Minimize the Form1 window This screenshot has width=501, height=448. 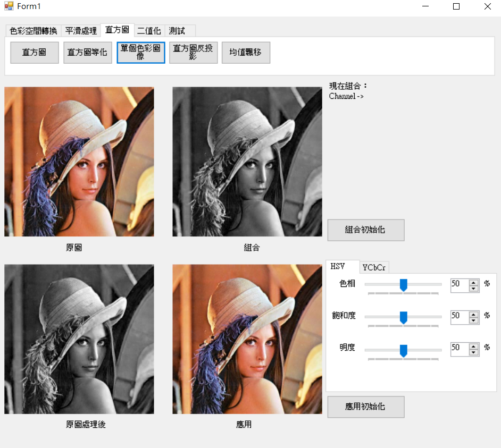(x=425, y=6)
